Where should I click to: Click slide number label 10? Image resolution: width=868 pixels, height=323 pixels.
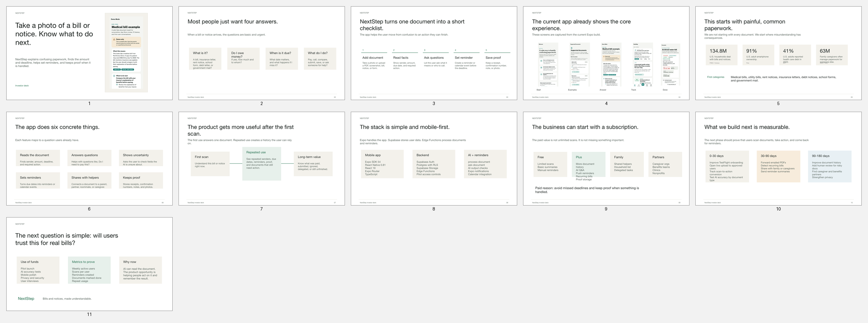tap(779, 209)
